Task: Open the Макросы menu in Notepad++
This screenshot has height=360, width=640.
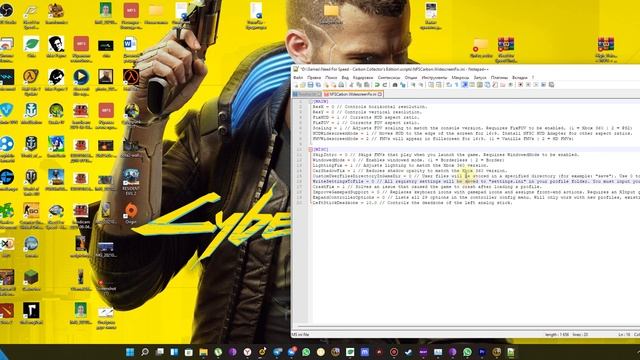Action: 460,78
